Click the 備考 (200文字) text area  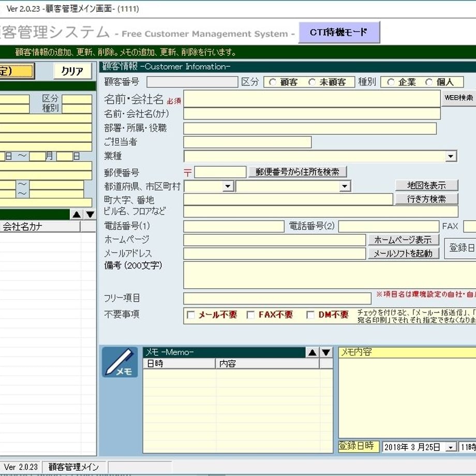(330, 275)
